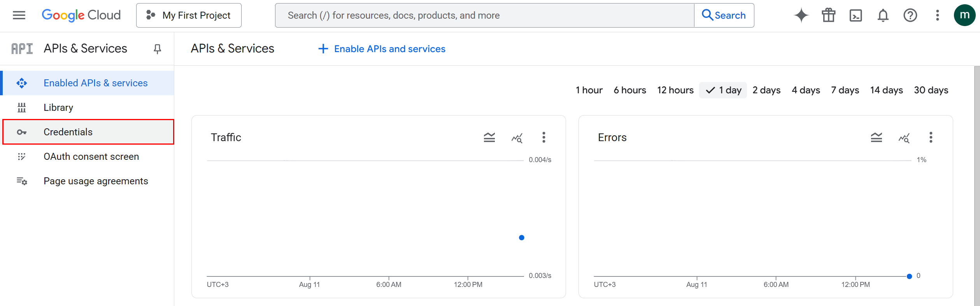The height and width of the screenshot is (306, 980).
Task: Open Credentials in the sidebar
Action: coord(88,132)
